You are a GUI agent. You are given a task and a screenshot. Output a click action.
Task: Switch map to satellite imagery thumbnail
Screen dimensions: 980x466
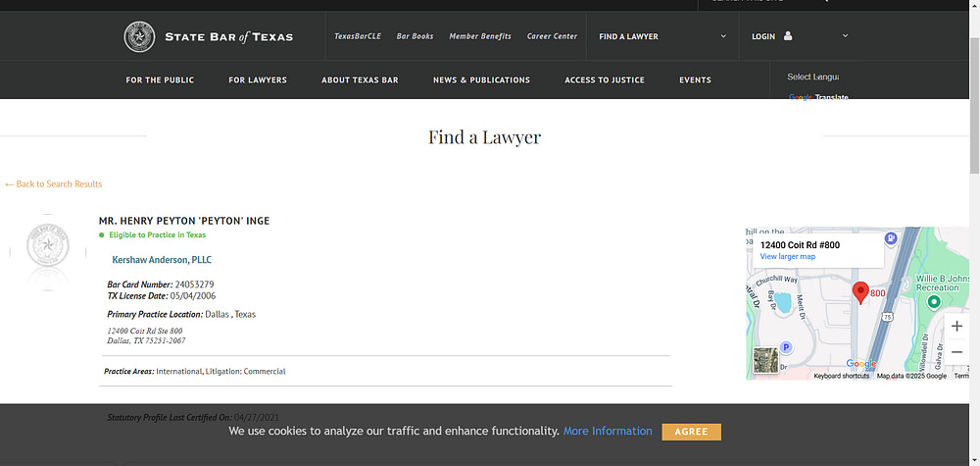coord(765,360)
